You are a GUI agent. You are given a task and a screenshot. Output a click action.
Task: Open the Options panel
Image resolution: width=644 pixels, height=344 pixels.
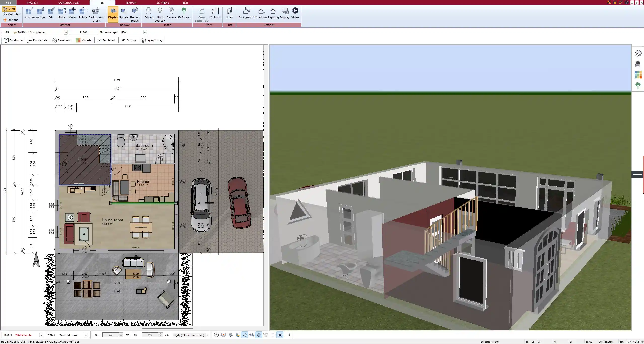[11, 20]
